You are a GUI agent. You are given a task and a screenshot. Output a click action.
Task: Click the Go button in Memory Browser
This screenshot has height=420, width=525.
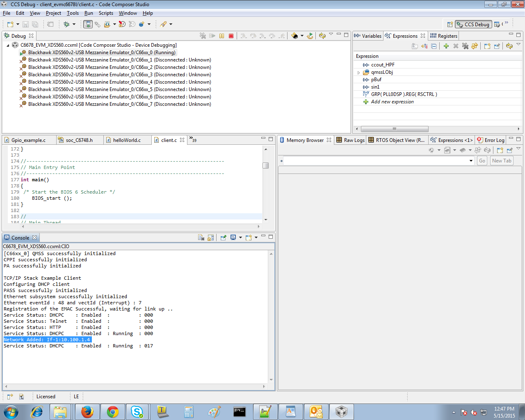click(482, 161)
